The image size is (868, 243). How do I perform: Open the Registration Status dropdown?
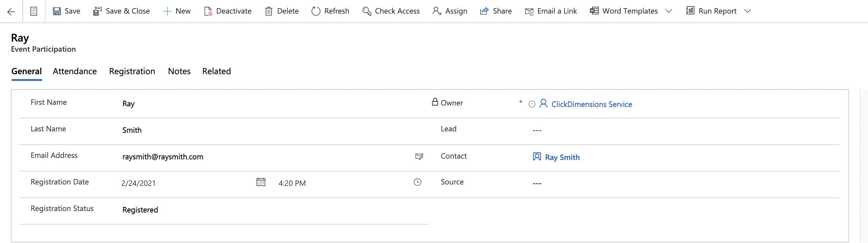(272, 210)
